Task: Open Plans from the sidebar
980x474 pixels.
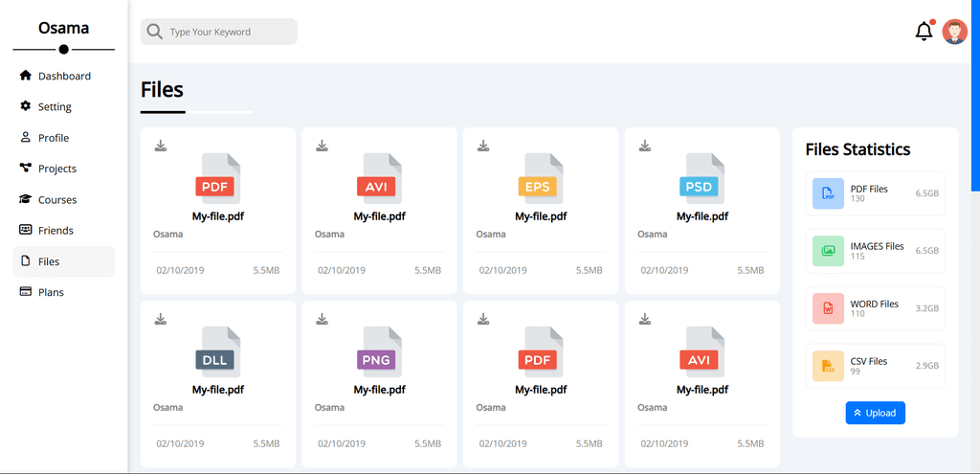Action: [x=64, y=293]
